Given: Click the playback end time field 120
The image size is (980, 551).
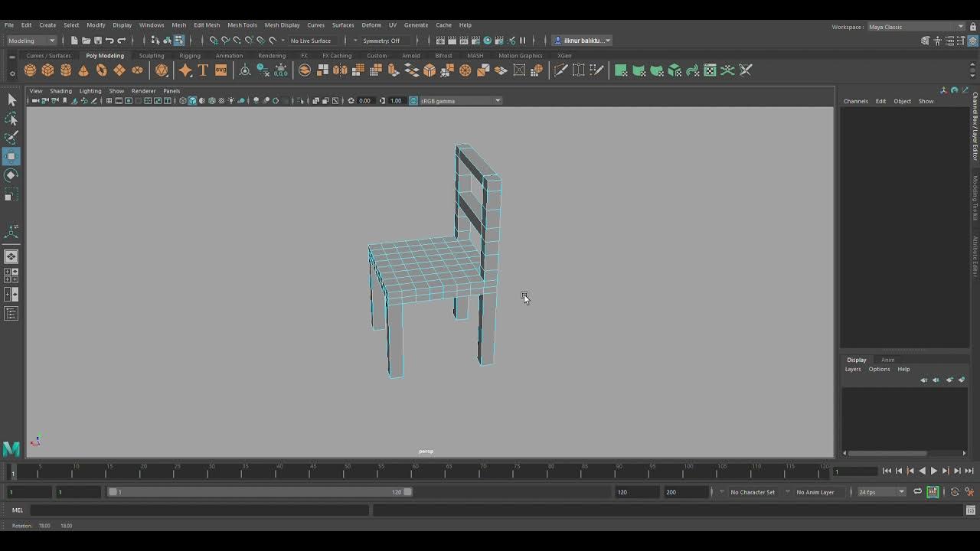Looking at the screenshot, I should (x=637, y=492).
